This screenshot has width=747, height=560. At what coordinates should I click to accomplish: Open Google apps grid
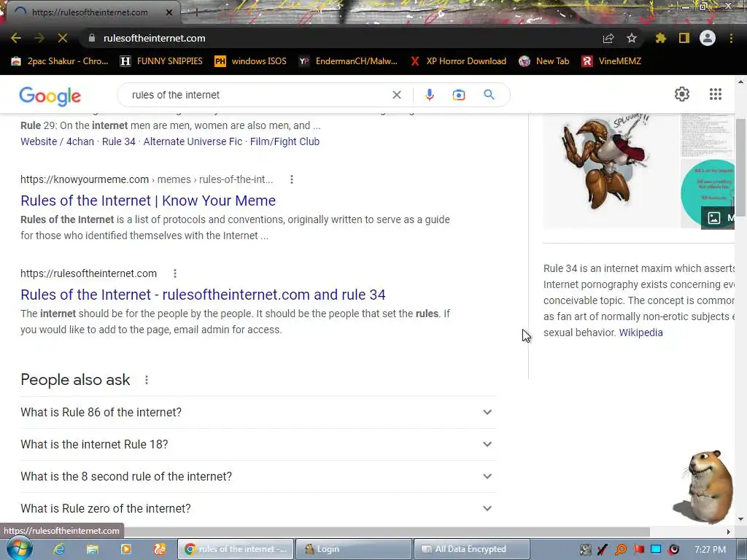[716, 94]
